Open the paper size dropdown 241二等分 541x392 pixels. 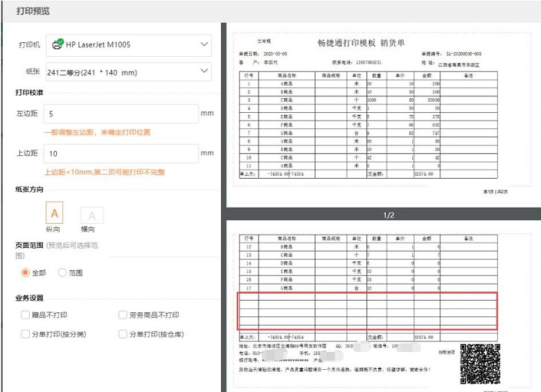tap(129, 72)
